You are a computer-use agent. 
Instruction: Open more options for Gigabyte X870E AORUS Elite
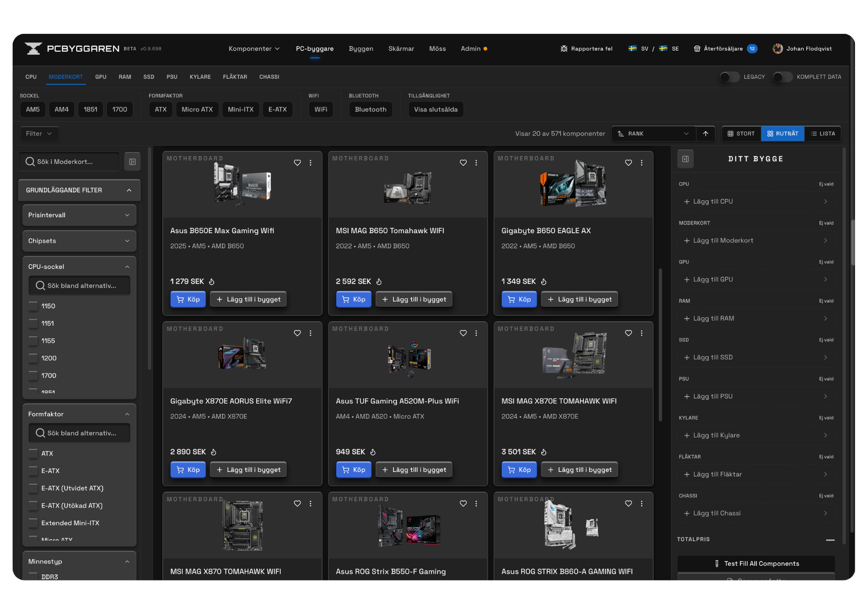click(x=310, y=333)
